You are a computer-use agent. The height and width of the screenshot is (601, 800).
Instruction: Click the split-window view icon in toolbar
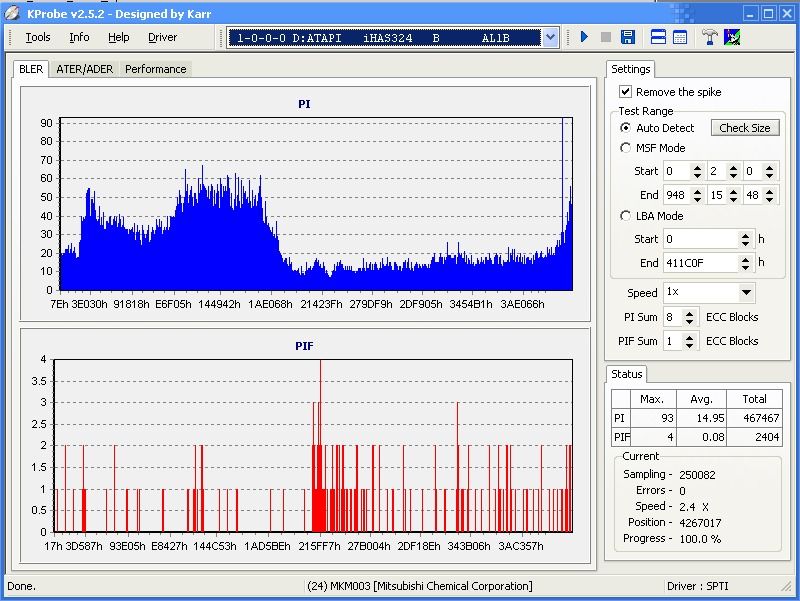pyautogui.click(x=659, y=37)
